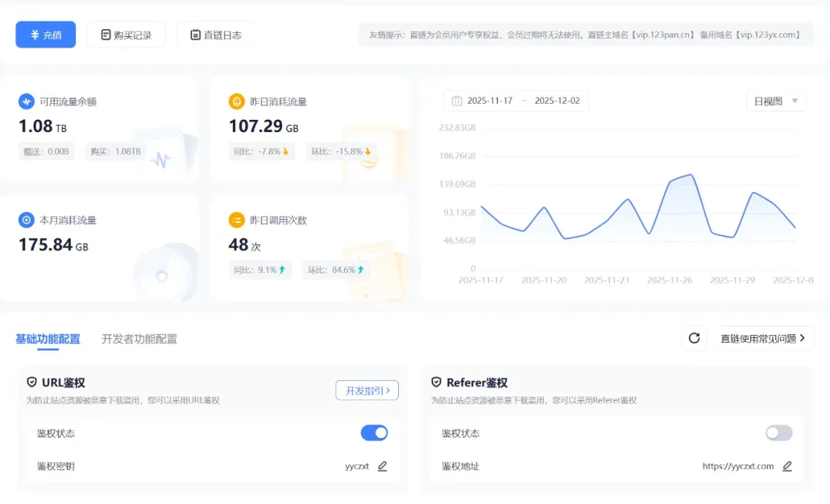Click the yyczxt key value
This screenshot has height=504, width=830.
click(357, 466)
